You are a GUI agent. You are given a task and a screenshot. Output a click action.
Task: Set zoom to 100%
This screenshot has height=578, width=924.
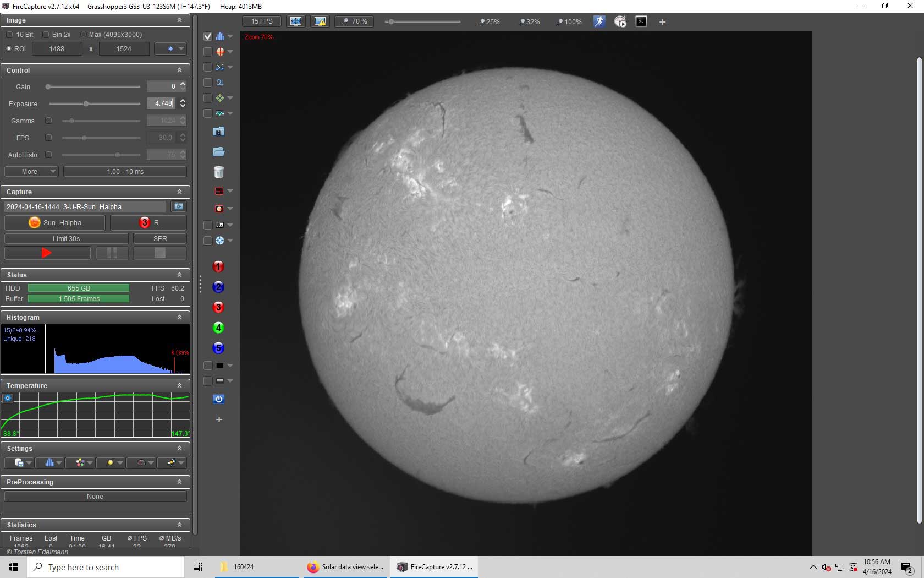569,22
